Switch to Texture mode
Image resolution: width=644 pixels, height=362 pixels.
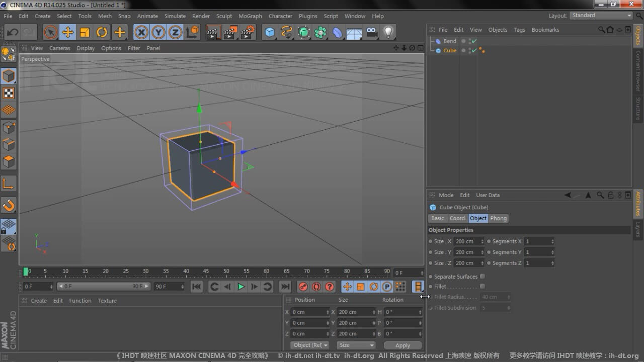point(9,93)
